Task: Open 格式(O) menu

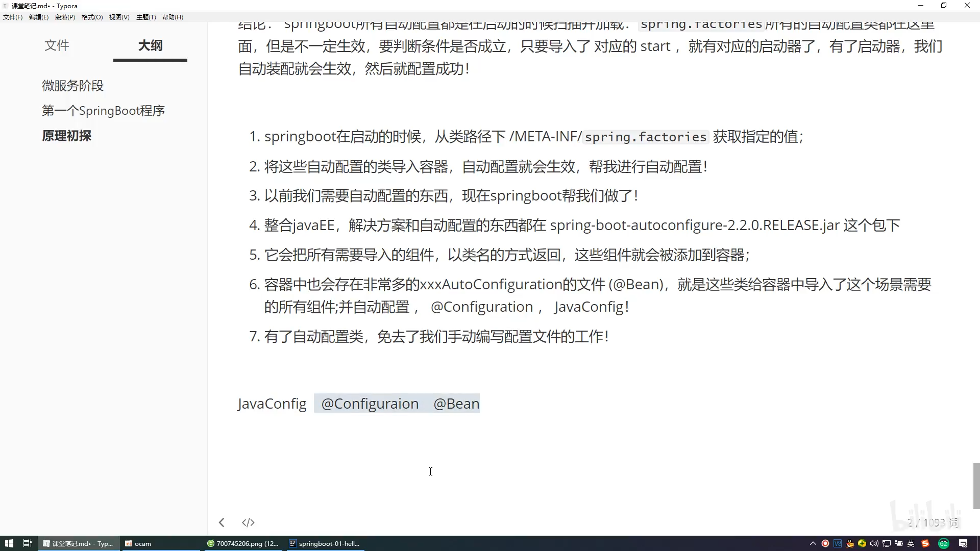Action: [92, 17]
